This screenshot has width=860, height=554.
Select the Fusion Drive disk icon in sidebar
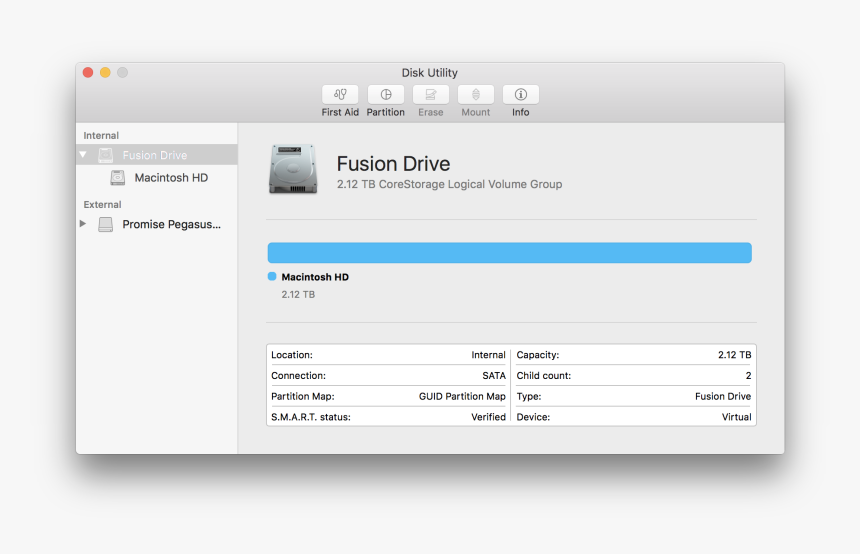pos(106,155)
